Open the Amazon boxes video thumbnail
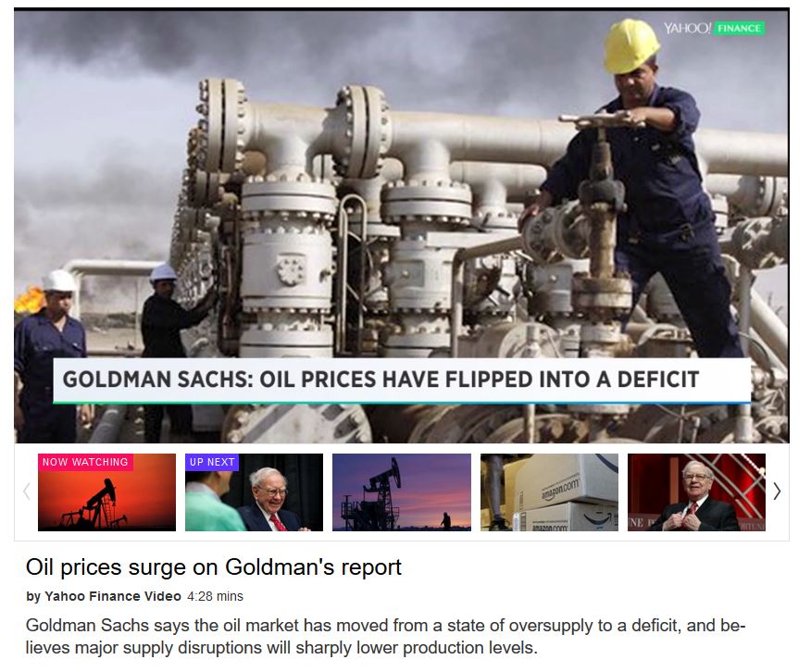This screenshot has width=811, height=672. pos(549,492)
